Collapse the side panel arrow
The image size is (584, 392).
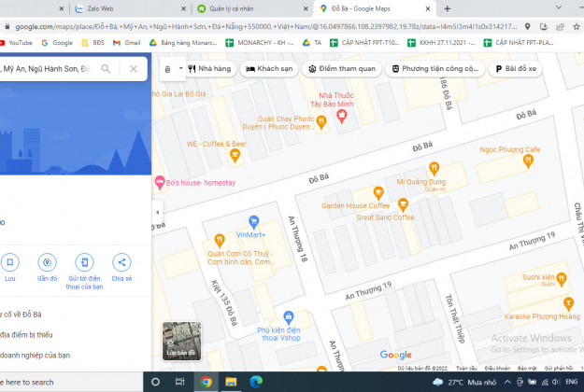pyautogui.click(x=157, y=213)
